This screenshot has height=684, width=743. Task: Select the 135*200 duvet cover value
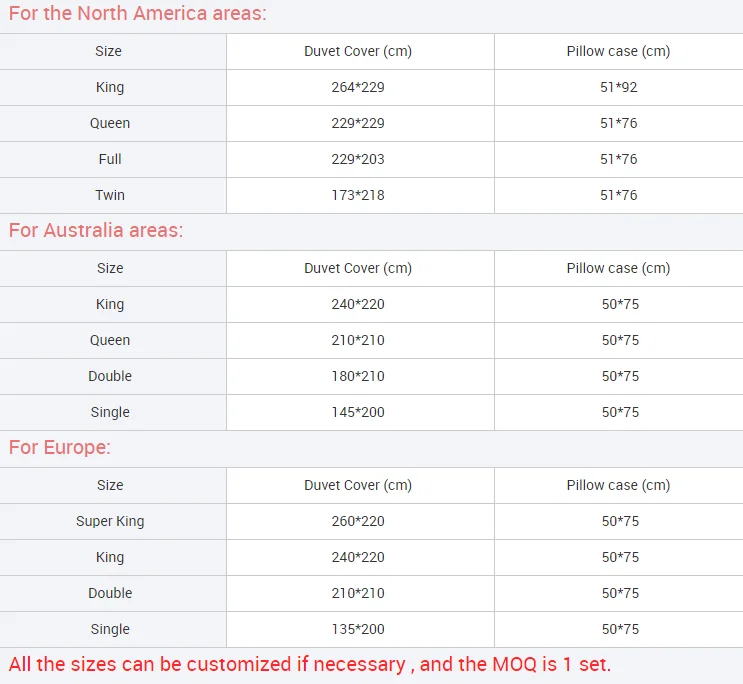358,629
